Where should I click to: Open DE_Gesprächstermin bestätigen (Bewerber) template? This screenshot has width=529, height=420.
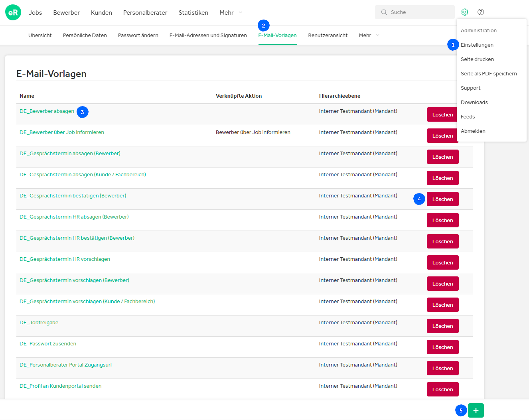point(73,196)
